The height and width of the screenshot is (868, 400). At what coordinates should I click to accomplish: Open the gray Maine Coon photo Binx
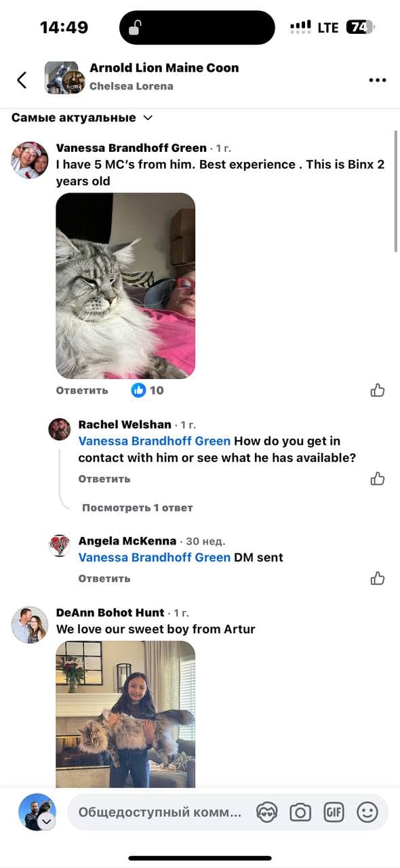(x=125, y=285)
